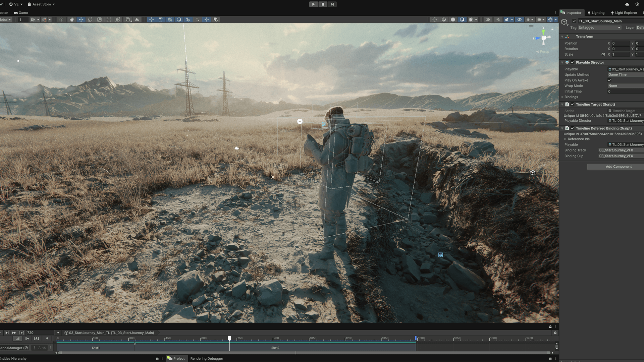
Task: Go to next frame in Timeline
Action: [7, 333]
